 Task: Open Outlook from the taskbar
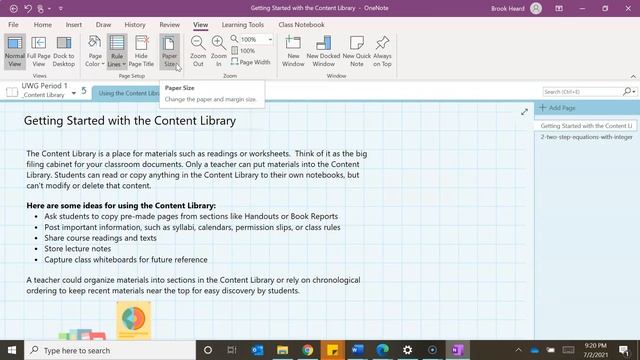pyautogui.click(x=258, y=350)
